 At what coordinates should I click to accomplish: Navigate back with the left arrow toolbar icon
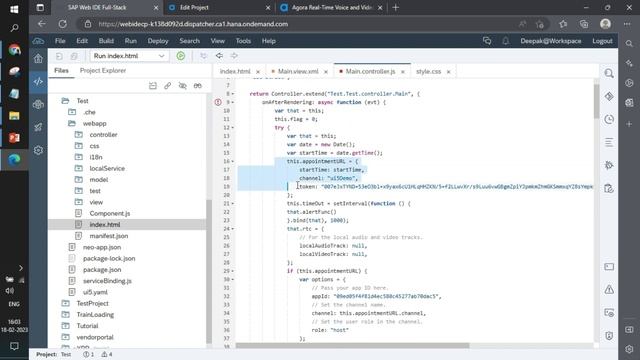219,56
